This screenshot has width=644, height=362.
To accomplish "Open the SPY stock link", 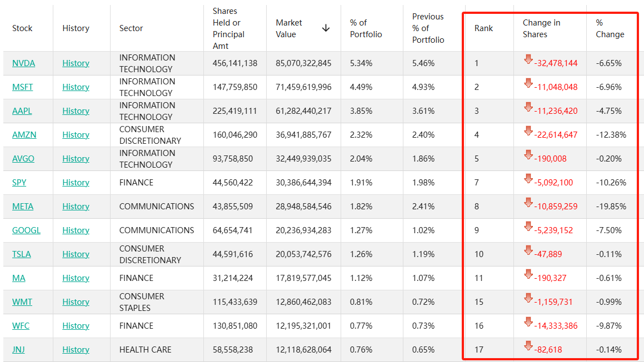I will point(19,183).
